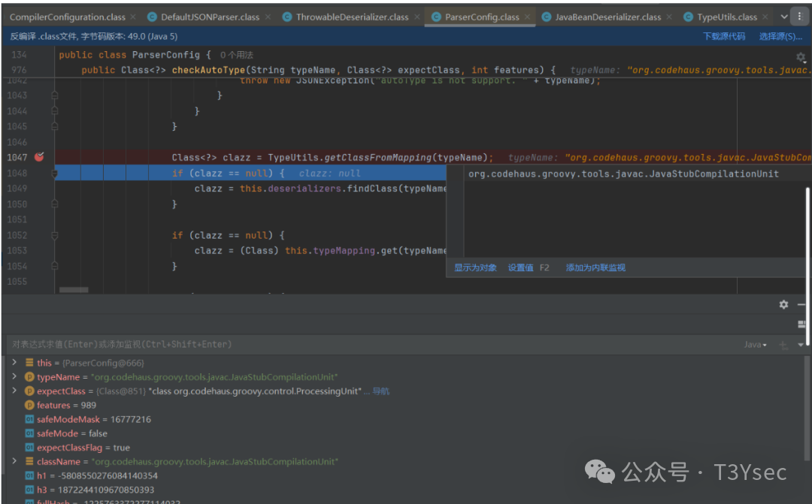Show the hidden editor tabs list
This screenshot has width=812, height=504.
pyautogui.click(x=784, y=17)
